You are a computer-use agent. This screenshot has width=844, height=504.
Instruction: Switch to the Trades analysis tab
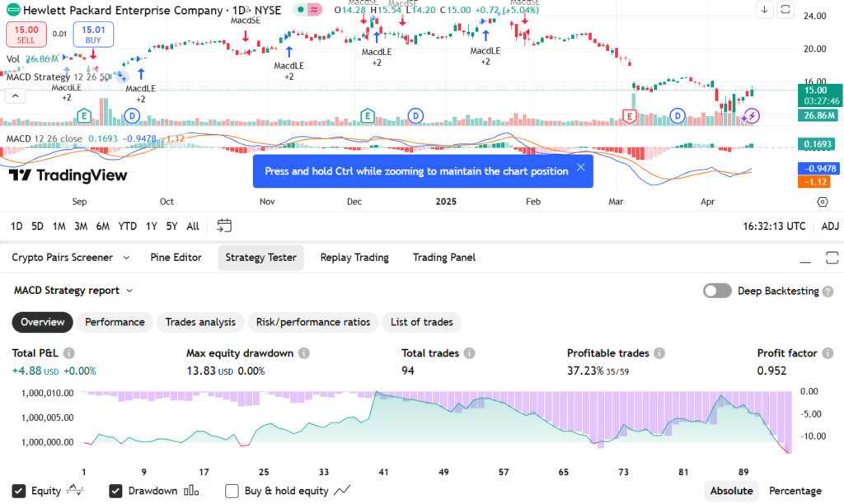[200, 322]
